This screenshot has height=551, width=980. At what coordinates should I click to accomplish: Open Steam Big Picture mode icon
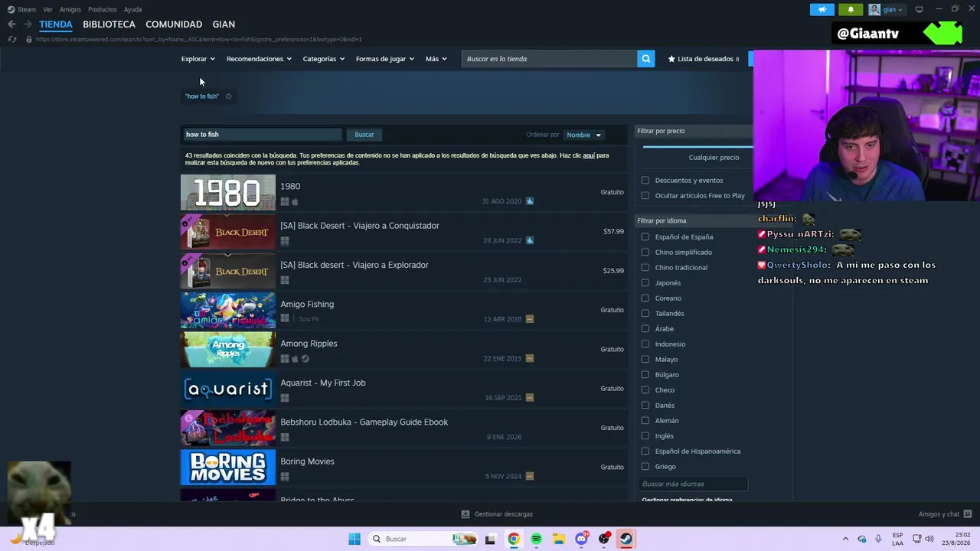pos(919,9)
